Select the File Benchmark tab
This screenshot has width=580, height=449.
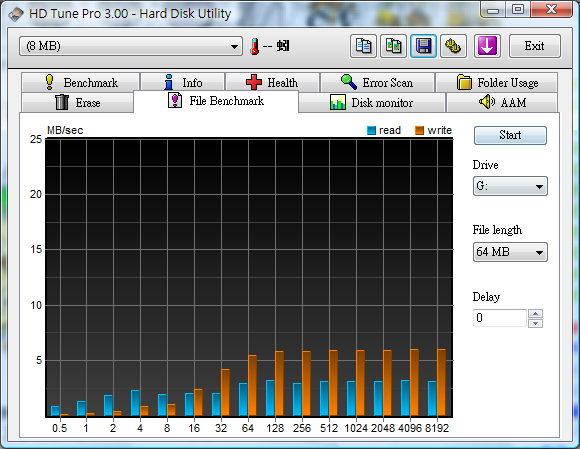pos(216,101)
